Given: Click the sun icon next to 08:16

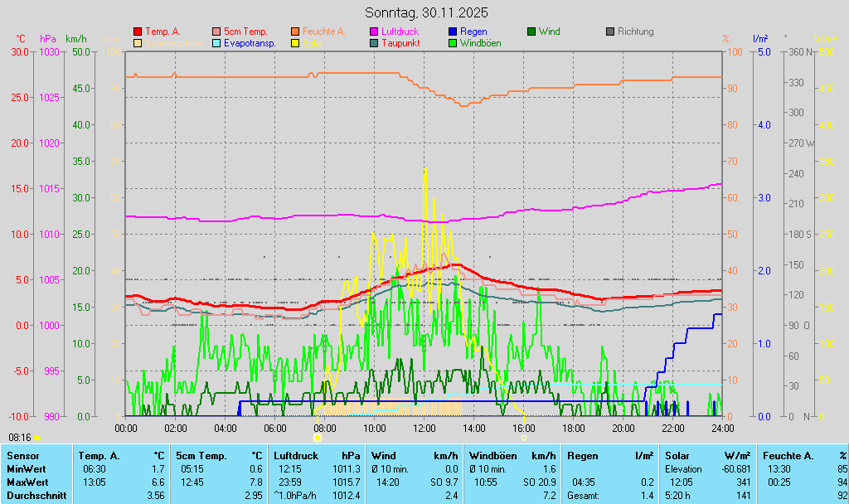Looking at the screenshot, I should point(36,437).
